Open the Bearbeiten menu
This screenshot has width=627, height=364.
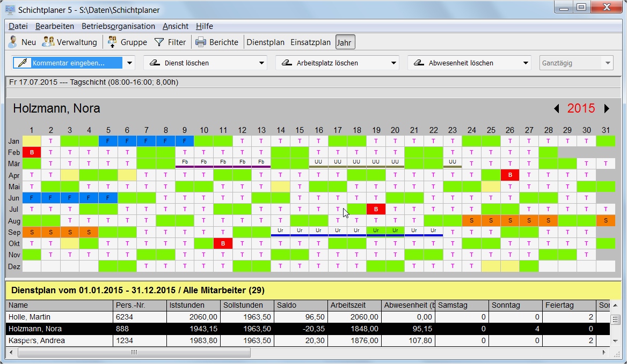pos(55,26)
